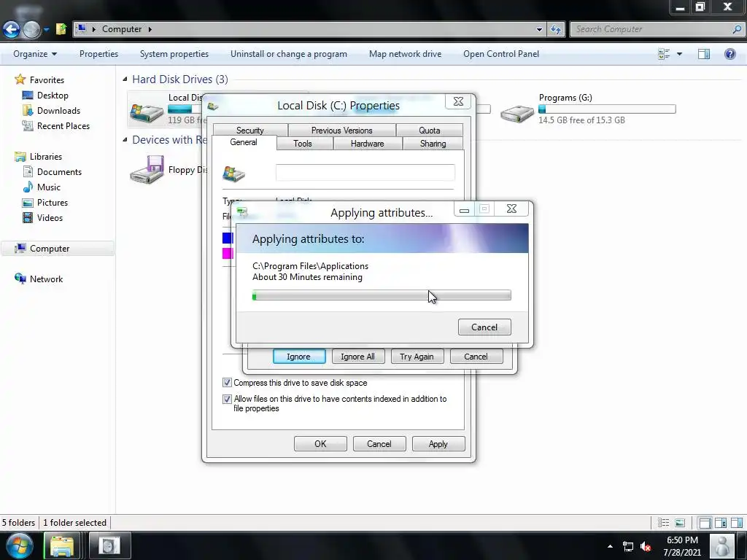Select the Local Disk drive icon
747x560 pixels.
(x=146, y=112)
